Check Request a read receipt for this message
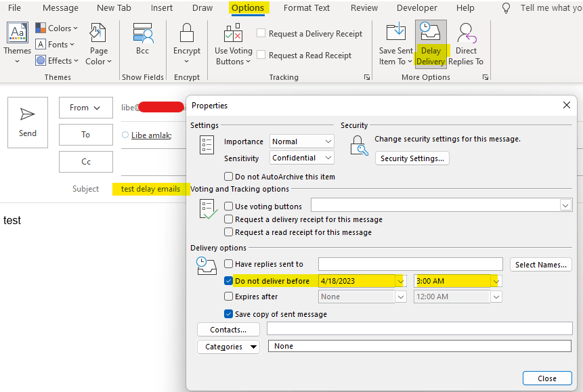583x392 pixels. coord(228,232)
